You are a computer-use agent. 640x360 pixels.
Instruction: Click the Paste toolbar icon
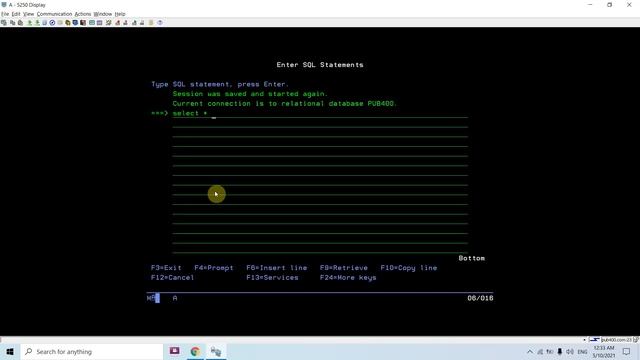tap(20, 22)
